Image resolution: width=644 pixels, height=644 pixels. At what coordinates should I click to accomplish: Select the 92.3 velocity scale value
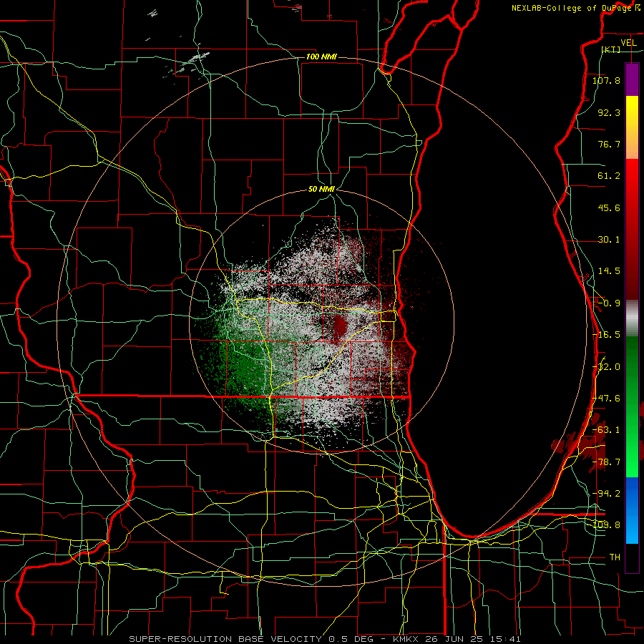click(x=609, y=112)
